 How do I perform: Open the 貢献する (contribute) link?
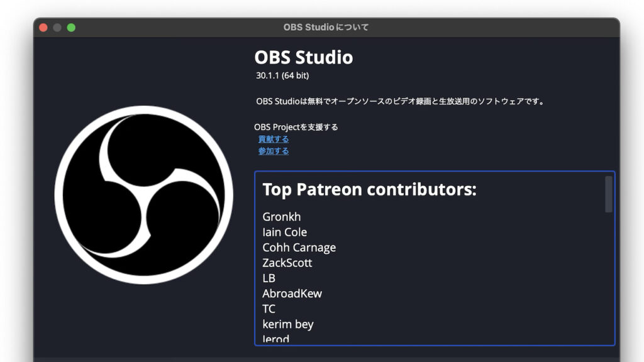272,139
